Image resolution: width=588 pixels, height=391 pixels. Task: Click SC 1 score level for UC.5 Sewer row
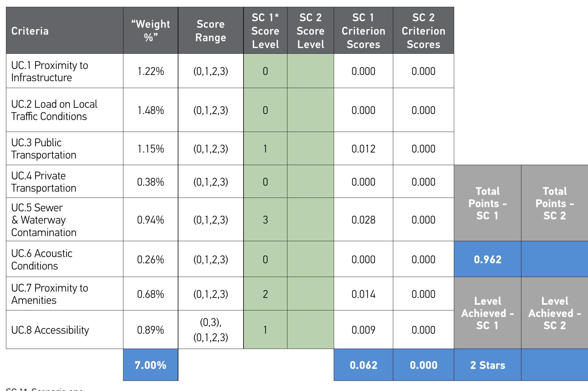click(265, 220)
